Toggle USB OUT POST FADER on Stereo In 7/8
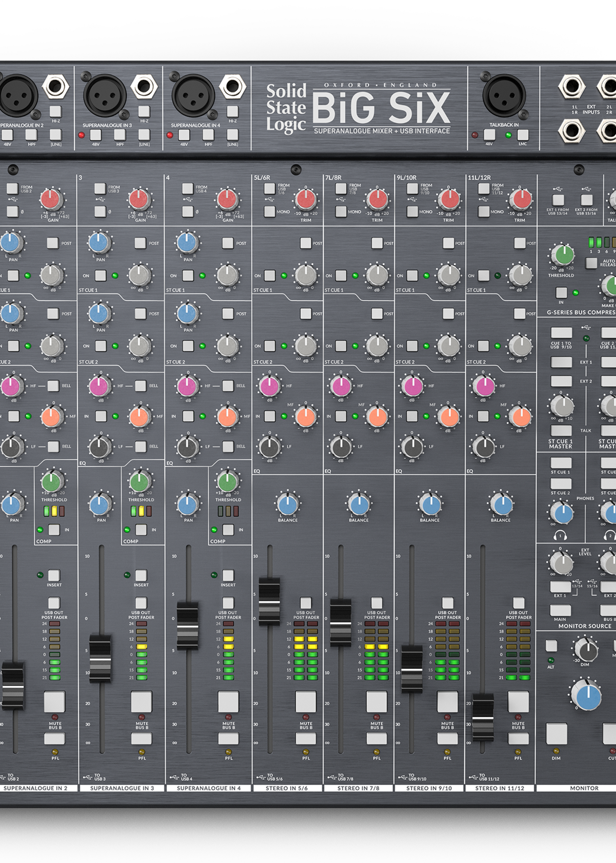The image size is (616, 863). [x=377, y=603]
